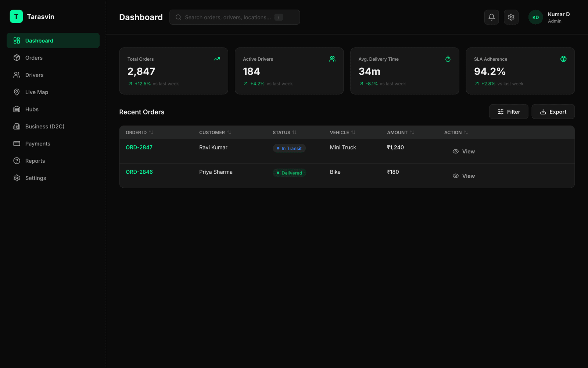
Task: Click the KD user avatar
Action: point(535,17)
